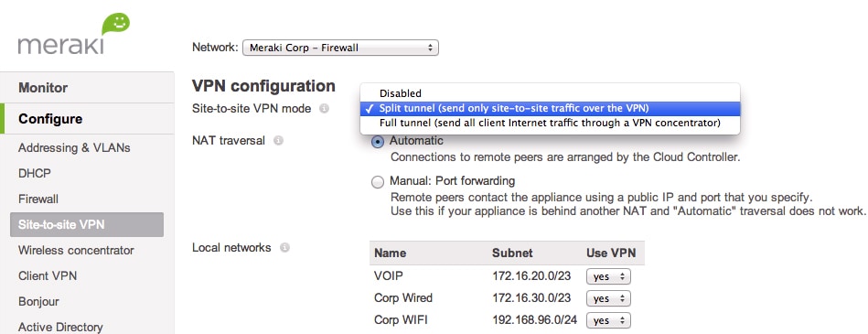Open Use VPN dropdown for Corp Wired
Viewport: 868px width, 334px height.
608,298
